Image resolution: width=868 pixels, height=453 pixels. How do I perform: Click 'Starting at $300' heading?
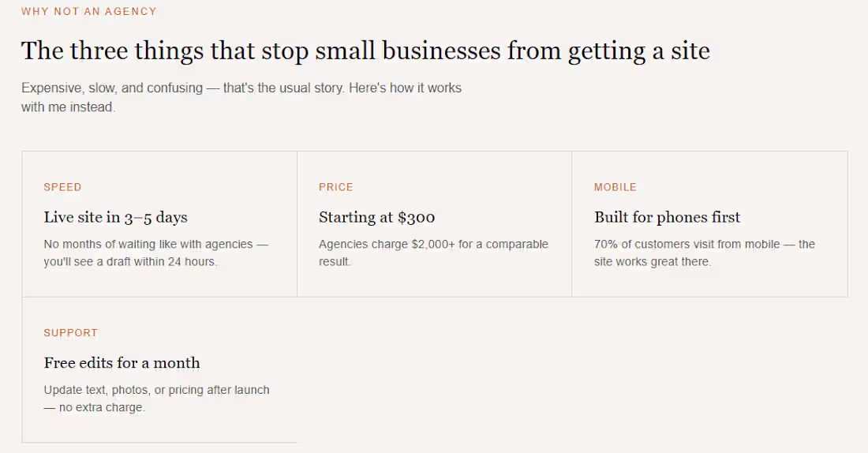coord(377,217)
